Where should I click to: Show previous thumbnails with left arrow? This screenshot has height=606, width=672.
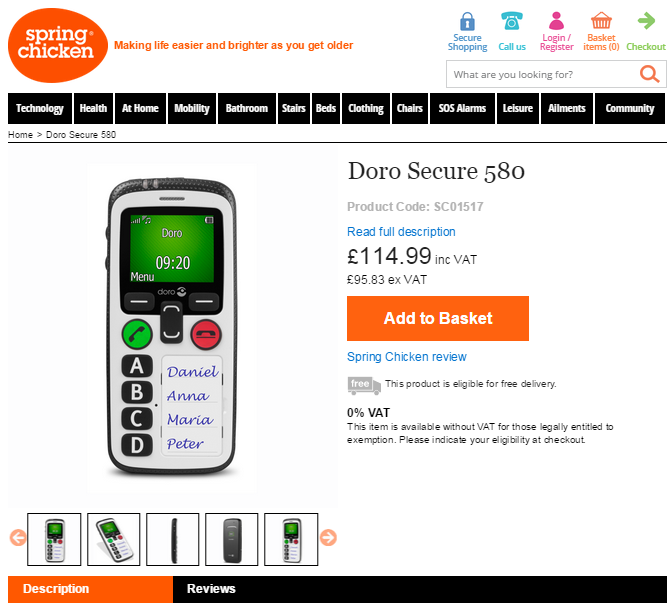point(18,537)
